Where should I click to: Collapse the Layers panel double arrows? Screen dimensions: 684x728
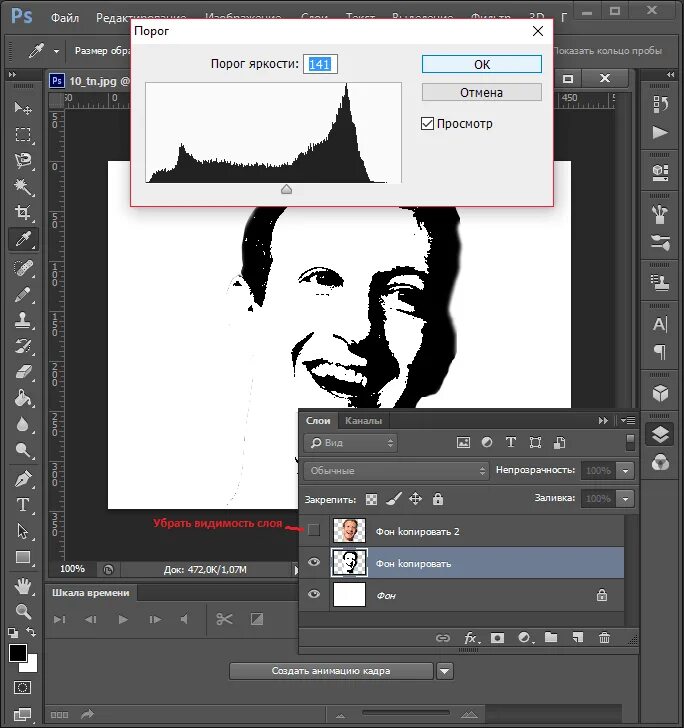click(x=603, y=421)
